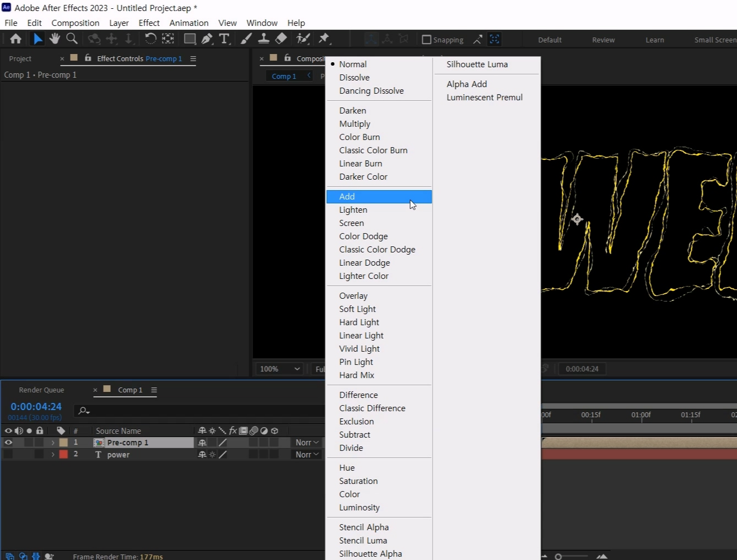
Task: Toggle shy switch on Pre-comp 1
Action: coord(202,443)
